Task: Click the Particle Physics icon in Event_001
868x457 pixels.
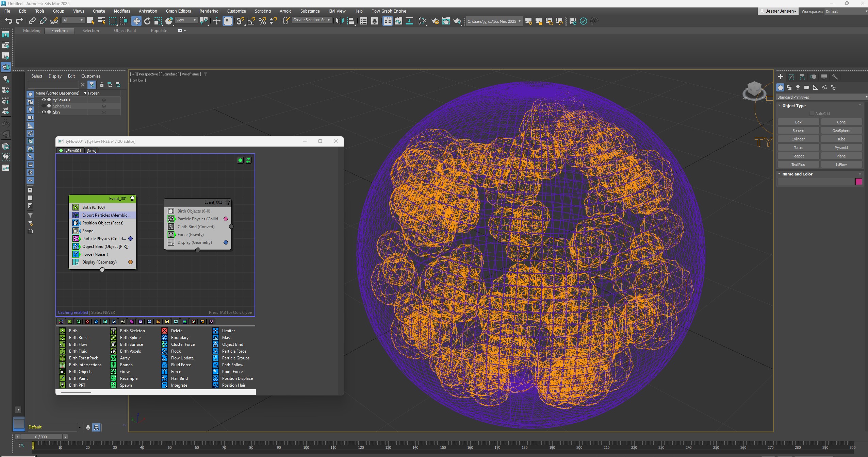Action: 76,239
